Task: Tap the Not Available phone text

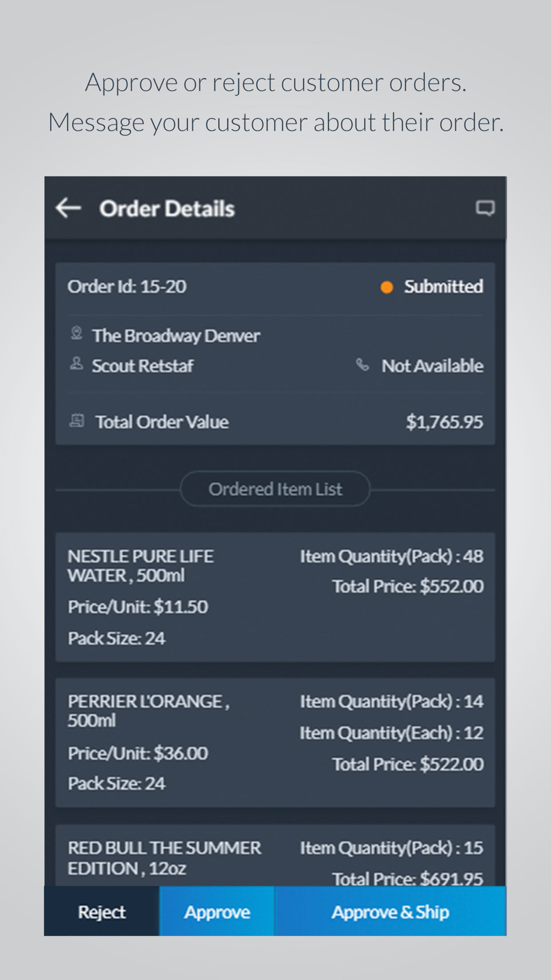Action: 433,366
